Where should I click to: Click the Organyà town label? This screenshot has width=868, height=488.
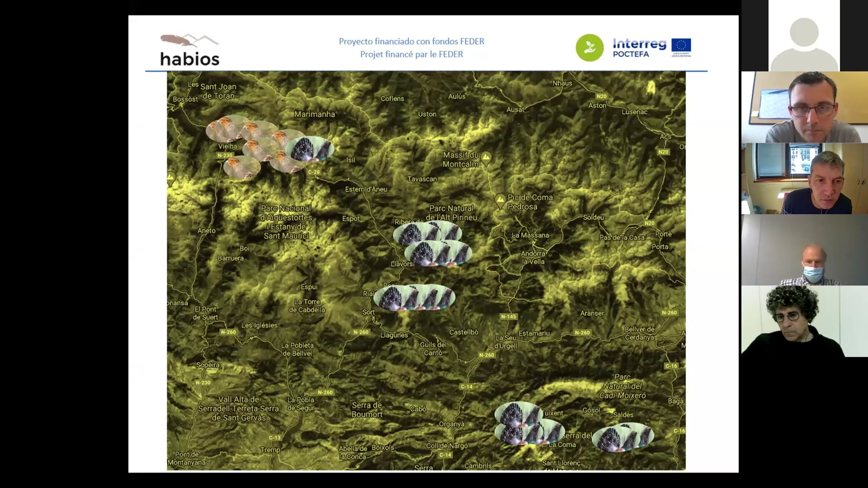[x=452, y=424]
